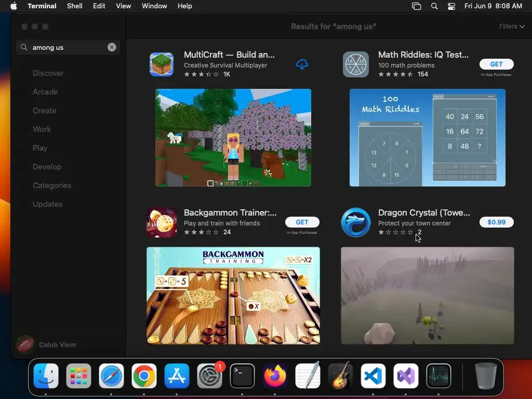Open Stage Manager icon in the menu bar
This screenshot has width=532, height=399.
coord(416,6)
